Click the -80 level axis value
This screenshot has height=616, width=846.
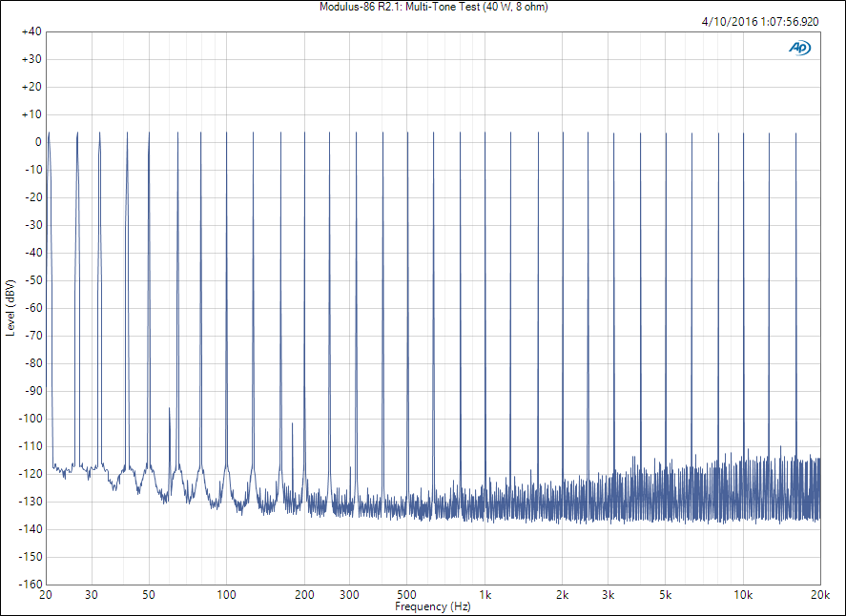(x=33, y=363)
